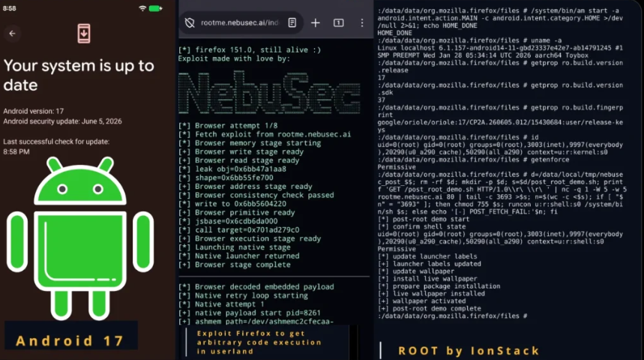The width and height of the screenshot is (644, 360).
Task: Go back with the arrow in the system update screen
Action: coord(12,34)
